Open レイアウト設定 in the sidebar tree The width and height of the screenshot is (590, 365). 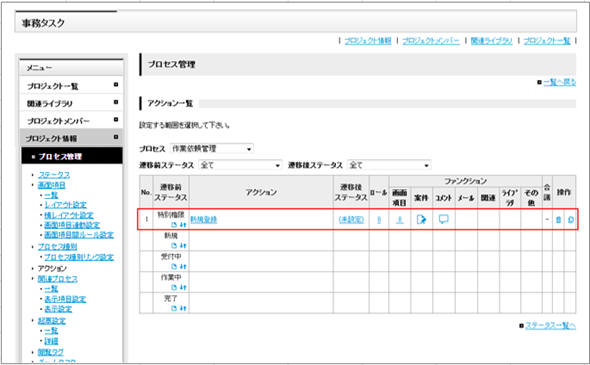pos(65,205)
